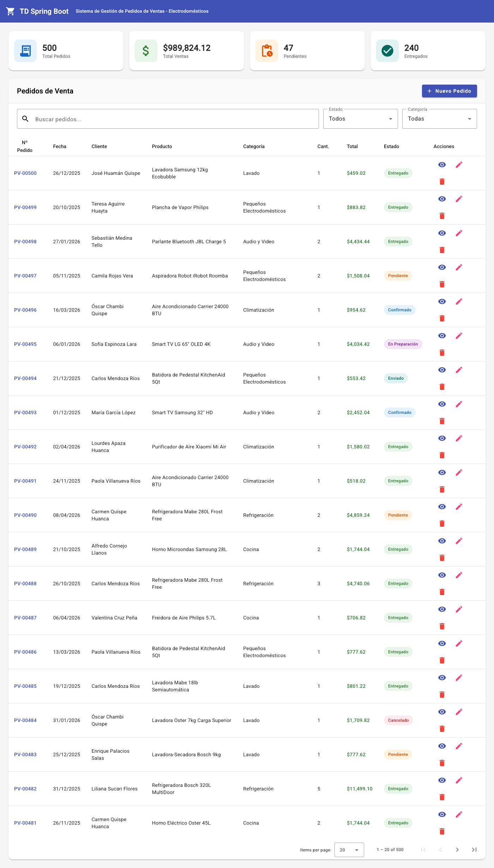View details of order PV-00484
Image resolution: width=494 pixels, height=868 pixels.
[442, 712]
